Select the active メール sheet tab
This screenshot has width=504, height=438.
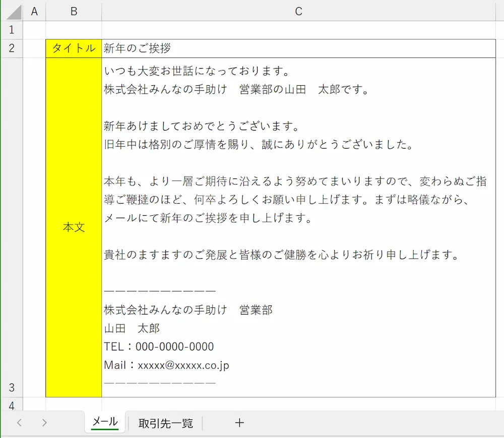coord(104,423)
